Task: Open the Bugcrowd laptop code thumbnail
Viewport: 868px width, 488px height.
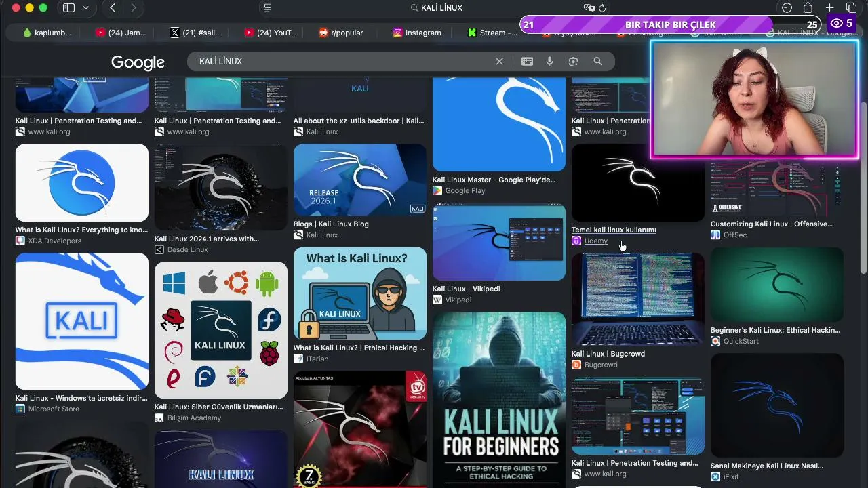Action: coord(638,299)
